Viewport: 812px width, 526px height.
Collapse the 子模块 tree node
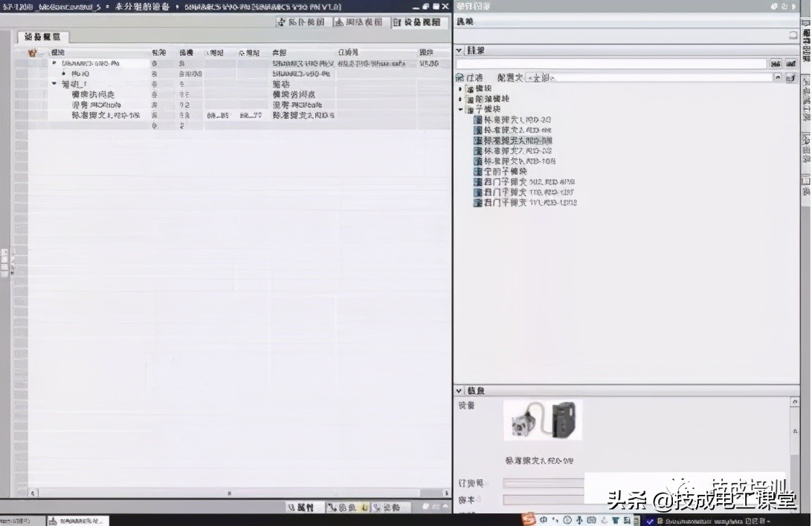[460, 109]
